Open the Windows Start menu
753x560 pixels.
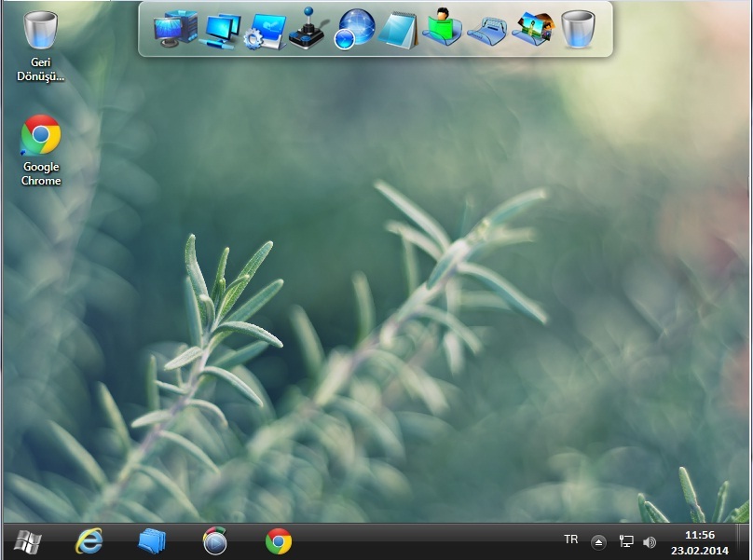[x=26, y=541]
